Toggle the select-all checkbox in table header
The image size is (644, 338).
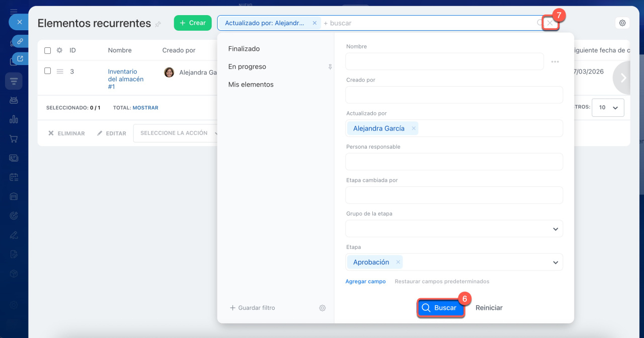pyautogui.click(x=48, y=50)
